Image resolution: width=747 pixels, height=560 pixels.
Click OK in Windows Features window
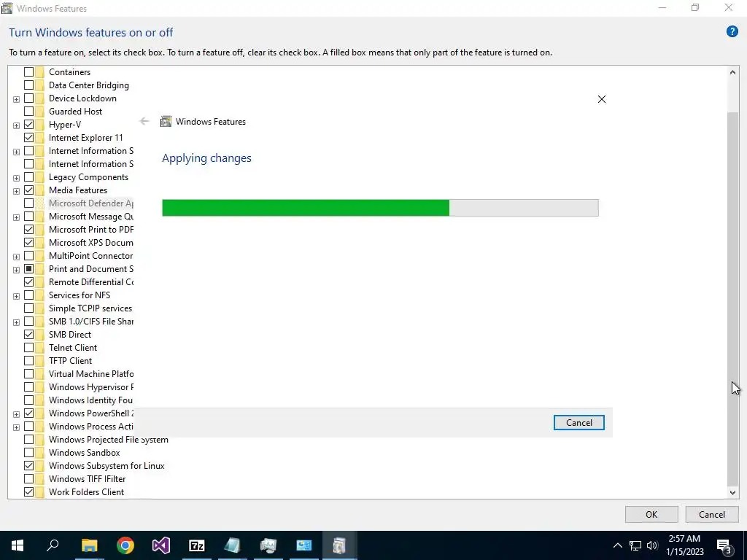click(651, 514)
